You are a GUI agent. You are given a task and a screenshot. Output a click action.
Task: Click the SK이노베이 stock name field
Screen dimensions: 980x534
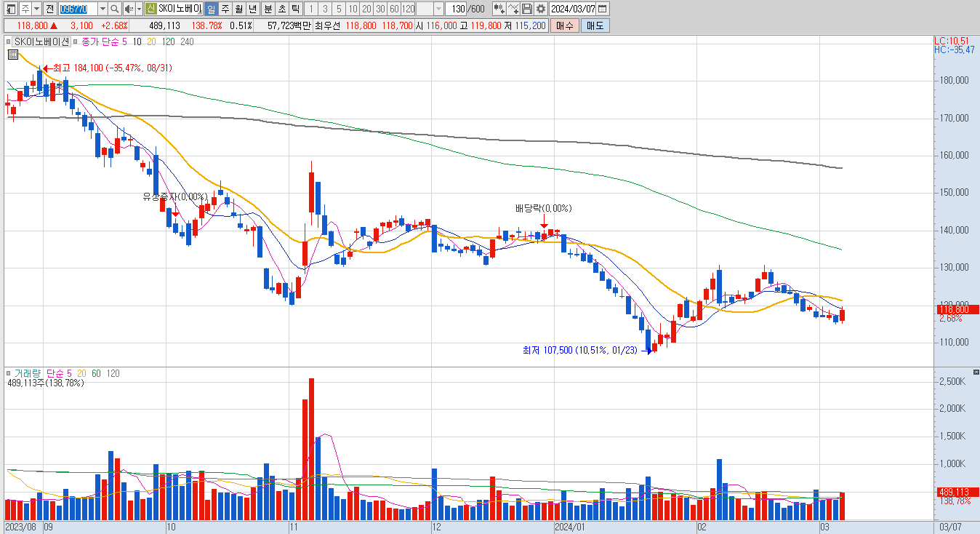click(x=179, y=9)
